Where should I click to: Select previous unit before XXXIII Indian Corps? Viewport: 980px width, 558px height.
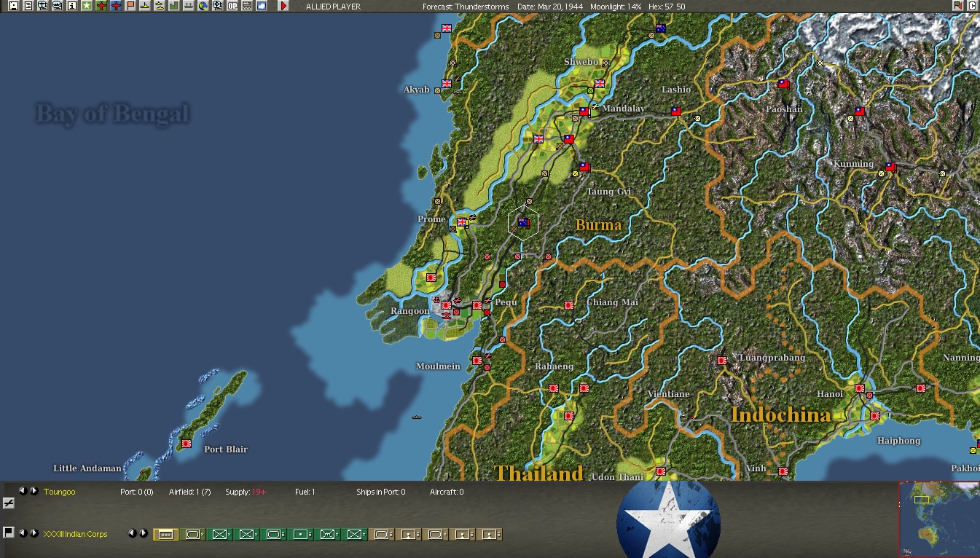pyautogui.click(x=23, y=533)
